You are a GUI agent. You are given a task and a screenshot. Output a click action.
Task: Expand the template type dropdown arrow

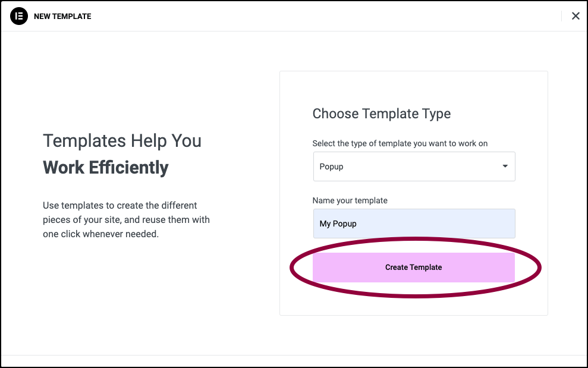point(505,166)
